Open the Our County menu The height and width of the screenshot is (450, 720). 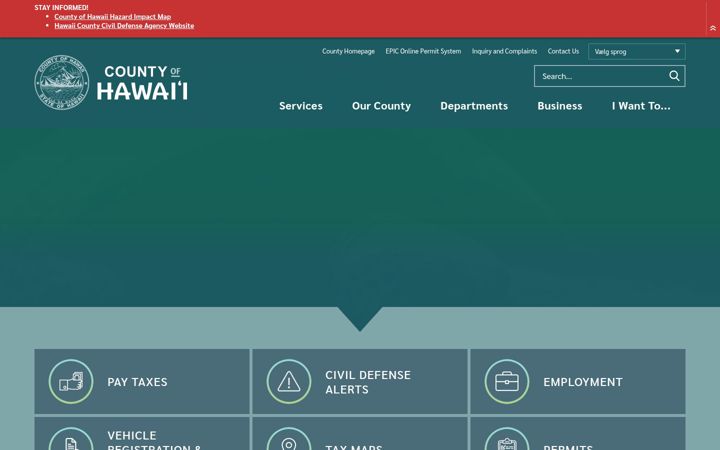pos(381,106)
